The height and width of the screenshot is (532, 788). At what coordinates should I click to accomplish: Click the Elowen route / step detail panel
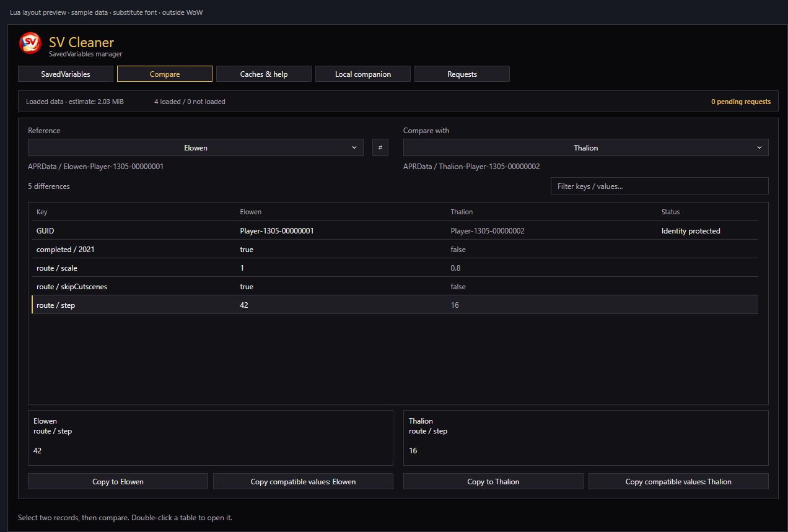(211, 438)
